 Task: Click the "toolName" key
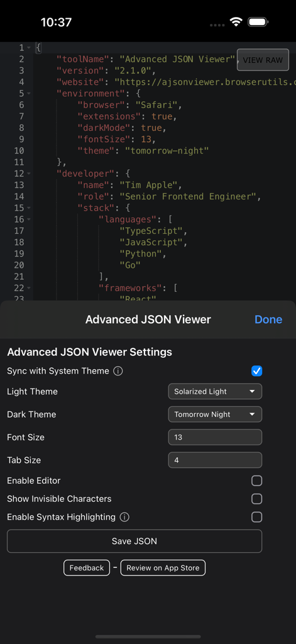pos(83,59)
